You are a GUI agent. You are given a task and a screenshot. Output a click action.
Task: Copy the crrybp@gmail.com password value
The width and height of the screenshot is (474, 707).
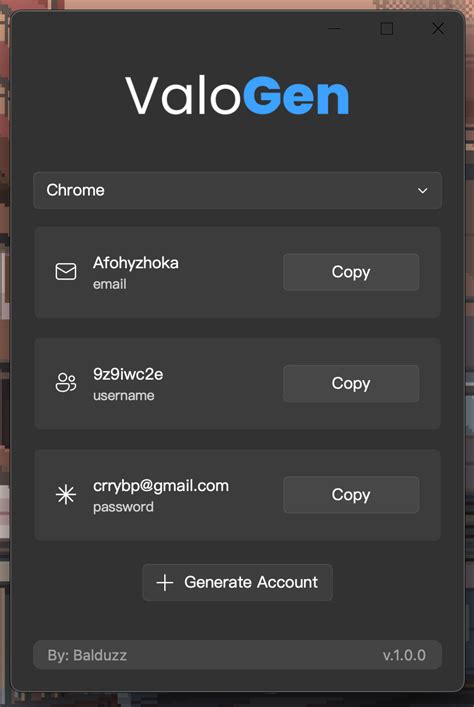351,495
